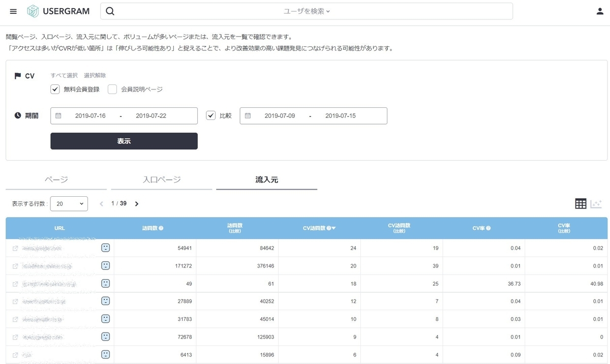Viewport: 610px width, 364px height.
Task: Click the CV率(比較) column header
Action: pos(566,228)
